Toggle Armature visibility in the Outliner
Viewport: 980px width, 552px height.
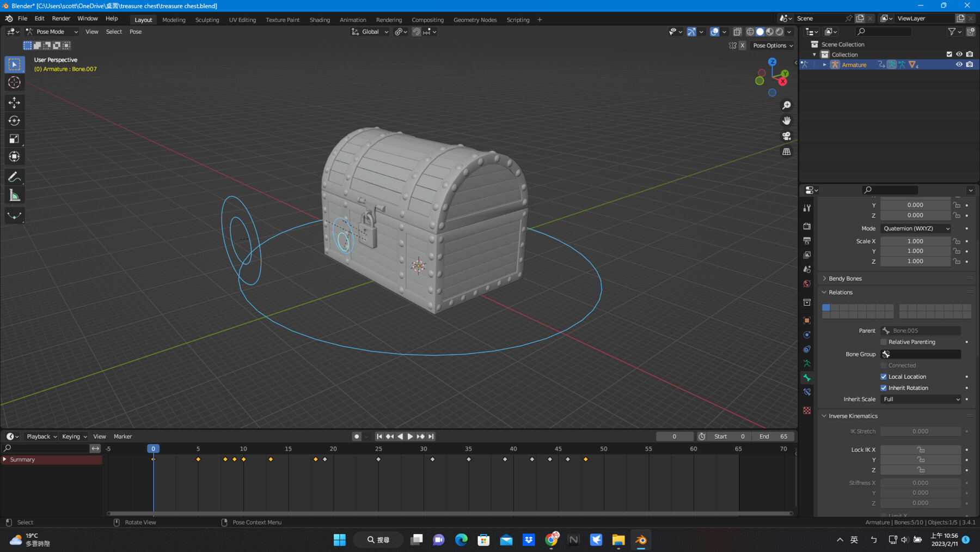pyautogui.click(x=959, y=64)
